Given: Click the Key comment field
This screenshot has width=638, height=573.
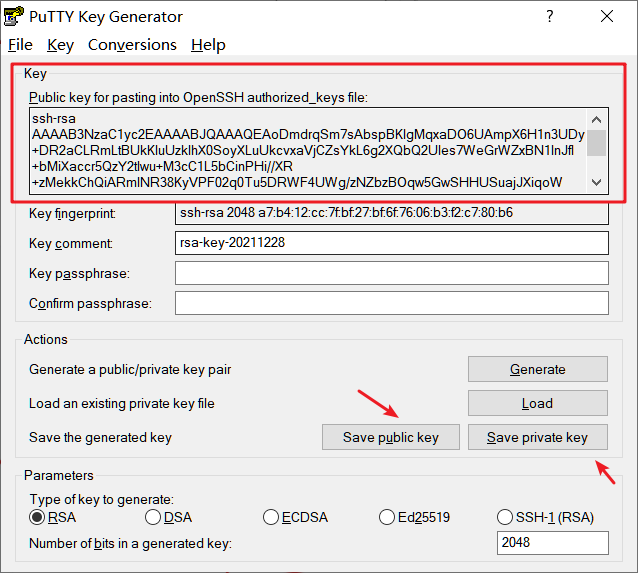Looking at the screenshot, I should click(391, 243).
